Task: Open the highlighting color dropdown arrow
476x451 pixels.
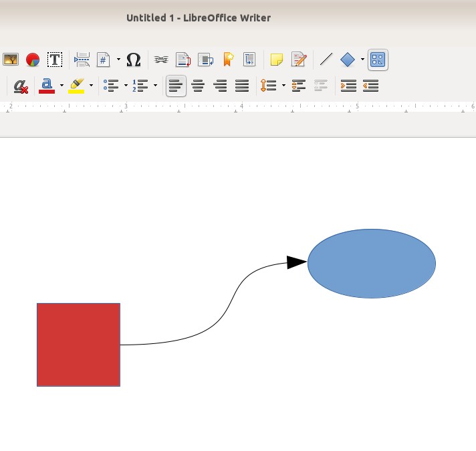Action: coord(91,86)
